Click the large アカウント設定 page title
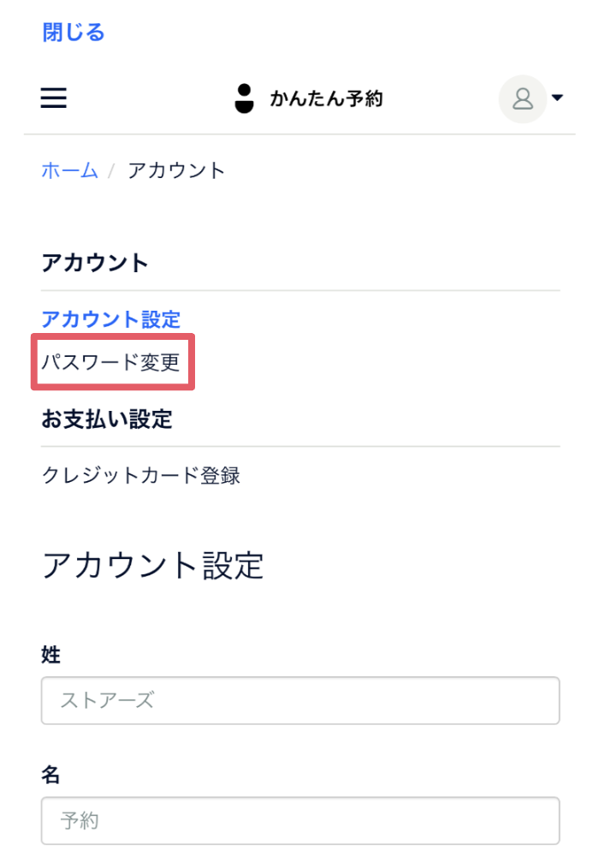 pyautogui.click(x=153, y=566)
